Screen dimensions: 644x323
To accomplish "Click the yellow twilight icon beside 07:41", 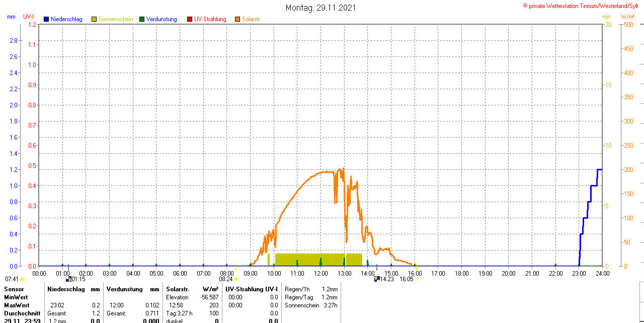I will point(23,279).
